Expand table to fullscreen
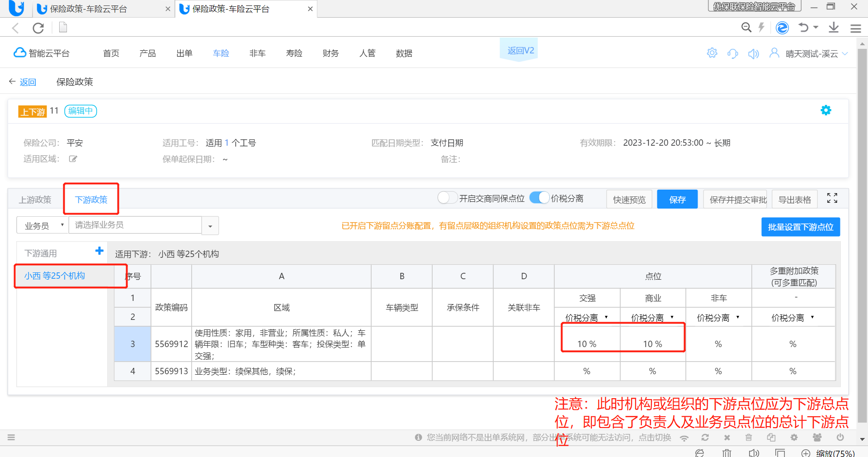The height and width of the screenshot is (457, 868). click(x=832, y=198)
